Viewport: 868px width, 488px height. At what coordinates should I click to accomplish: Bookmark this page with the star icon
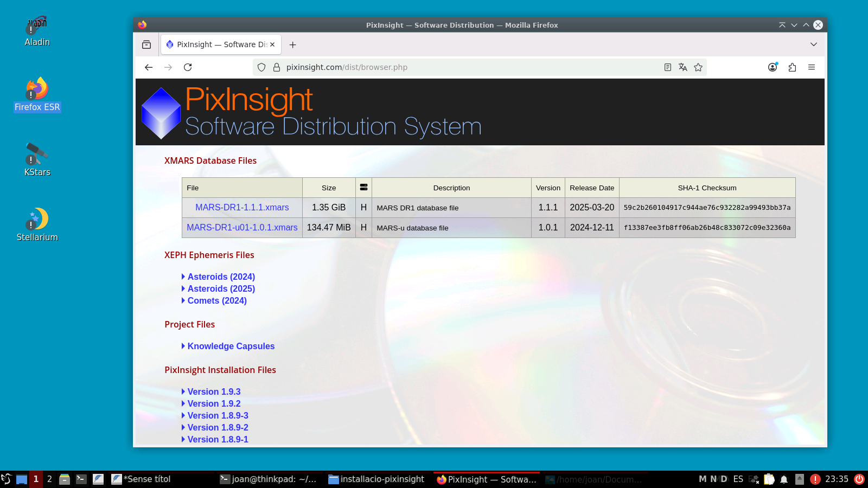pyautogui.click(x=698, y=67)
